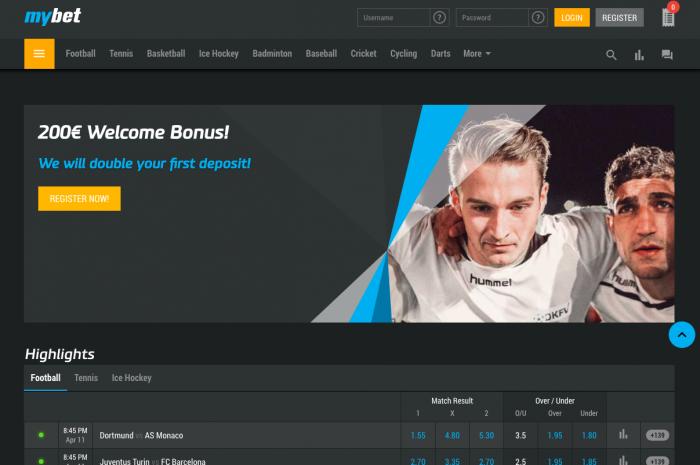The width and height of the screenshot is (700, 465).
Task: Click the yellow LOGIN button
Action: click(572, 18)
